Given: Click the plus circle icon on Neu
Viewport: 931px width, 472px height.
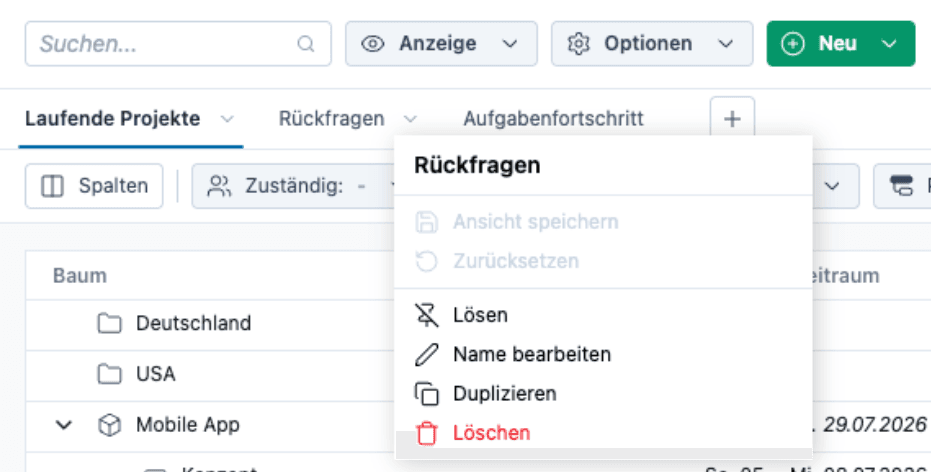Looking at the screenshot, I should 793,44.
